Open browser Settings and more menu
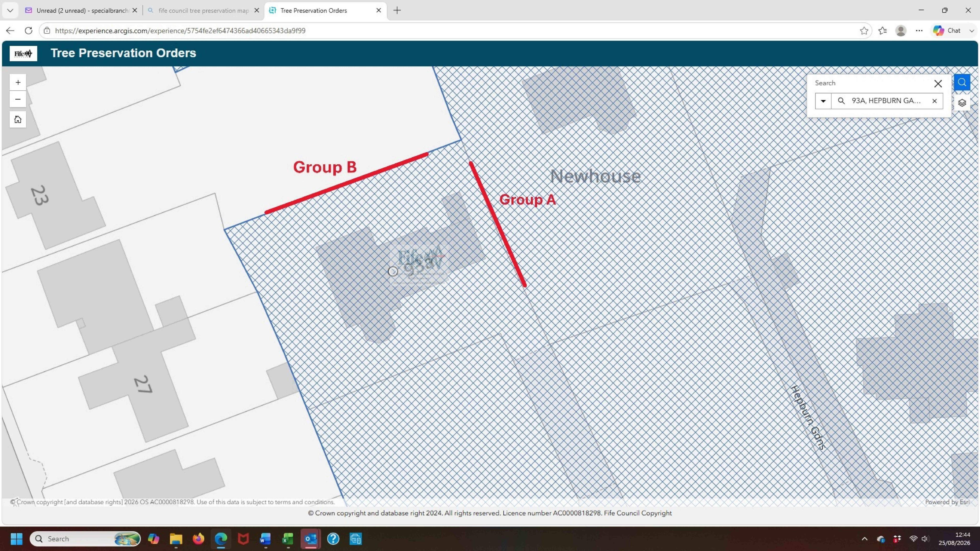 919,30
